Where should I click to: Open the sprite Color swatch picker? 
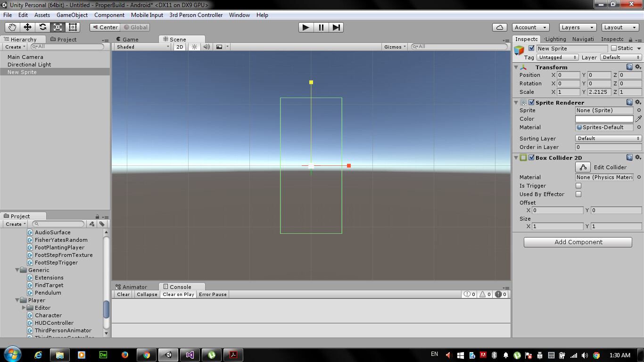[605, 119]
